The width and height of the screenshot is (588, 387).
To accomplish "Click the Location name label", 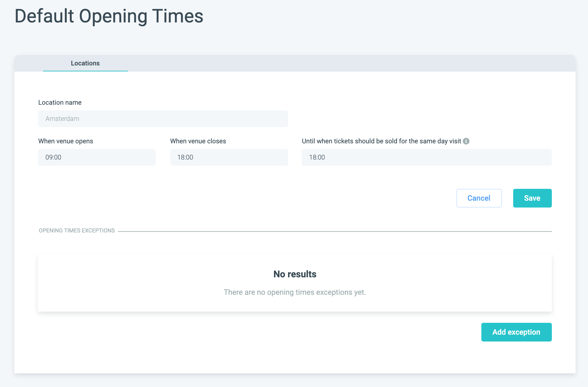I will point(60,103).
